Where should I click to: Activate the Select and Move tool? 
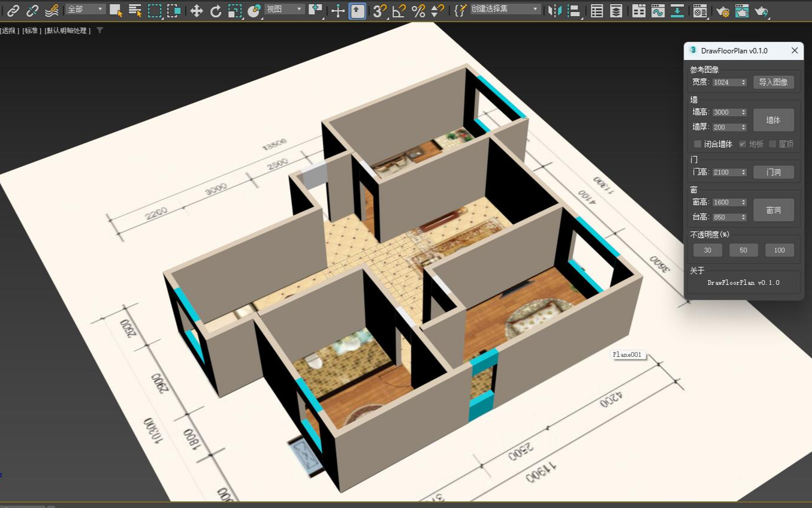(197, 10)
